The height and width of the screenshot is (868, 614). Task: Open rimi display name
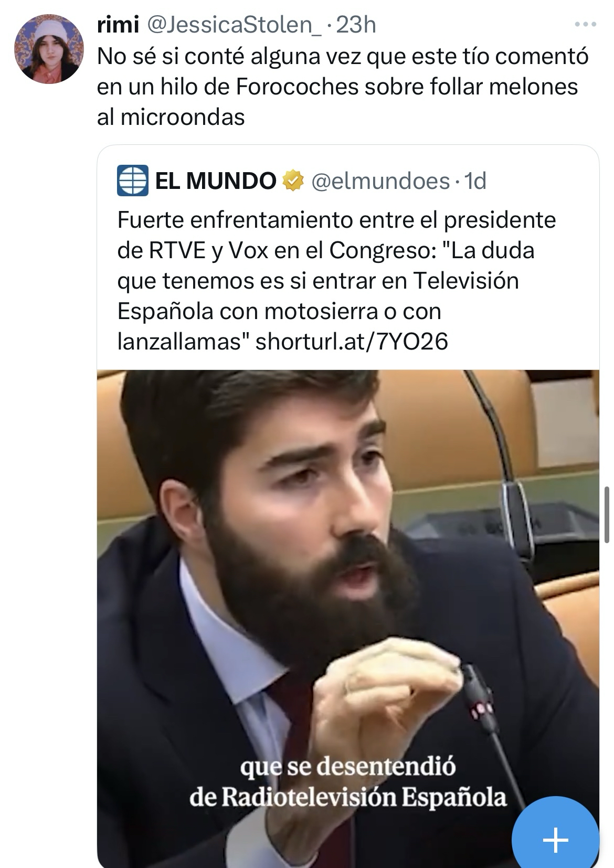tap(118, 25)
